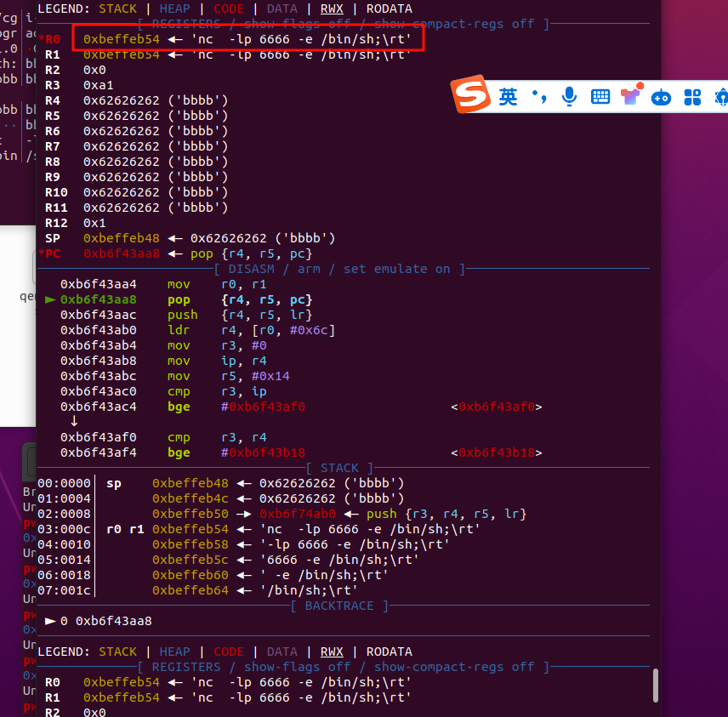
Task: Click the green current-instruction arrow in disassembly
Action: [50, 300]
